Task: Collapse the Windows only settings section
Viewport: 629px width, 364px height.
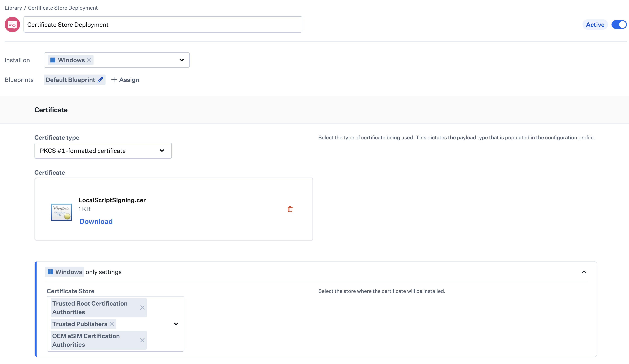Action: 584,272
